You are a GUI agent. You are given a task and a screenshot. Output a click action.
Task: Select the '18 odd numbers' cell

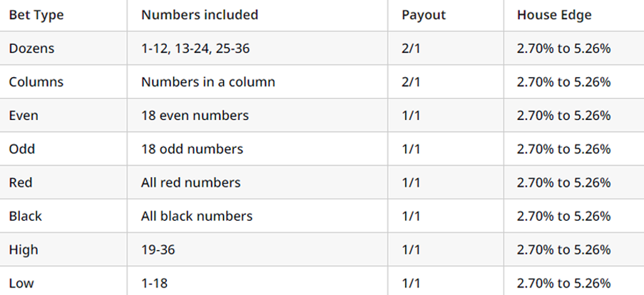[x=192, y=149]
